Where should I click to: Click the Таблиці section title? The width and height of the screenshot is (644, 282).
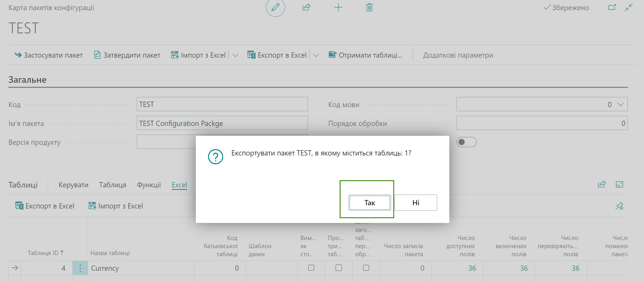[23, 185]
